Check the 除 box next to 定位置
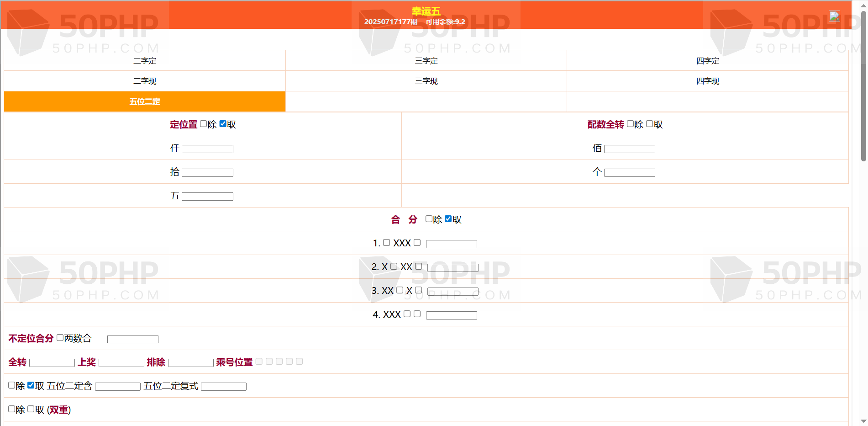The image size is (868, 426). point(204,124)
